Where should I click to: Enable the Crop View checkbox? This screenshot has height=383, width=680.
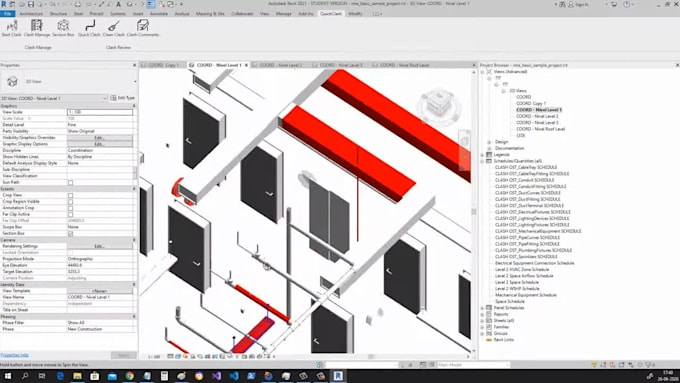click(x=70, y=196)
